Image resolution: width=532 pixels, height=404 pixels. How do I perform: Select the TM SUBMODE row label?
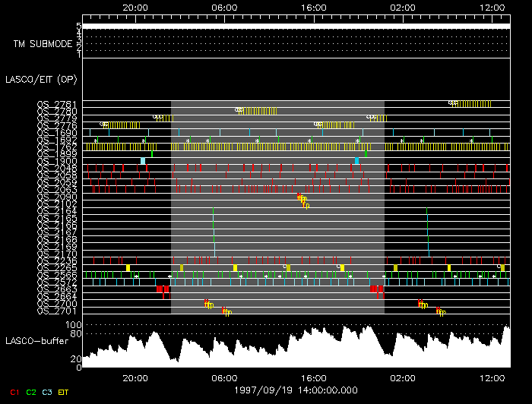pos(43,44)
